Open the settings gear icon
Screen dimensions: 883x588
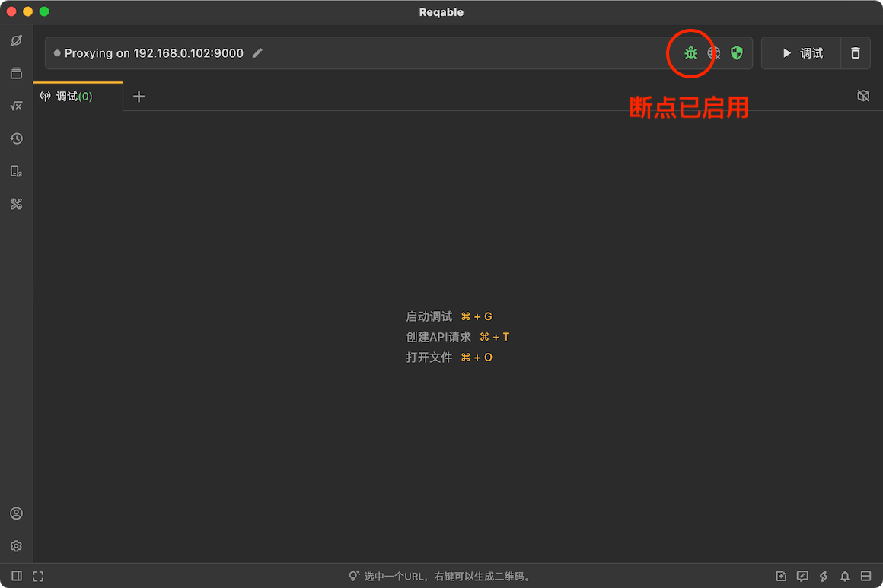[16, 546]
